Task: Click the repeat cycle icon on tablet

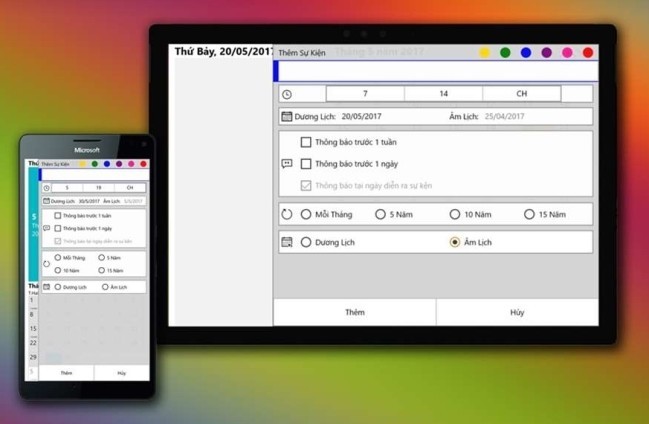Action: click(x=287, y=214)
